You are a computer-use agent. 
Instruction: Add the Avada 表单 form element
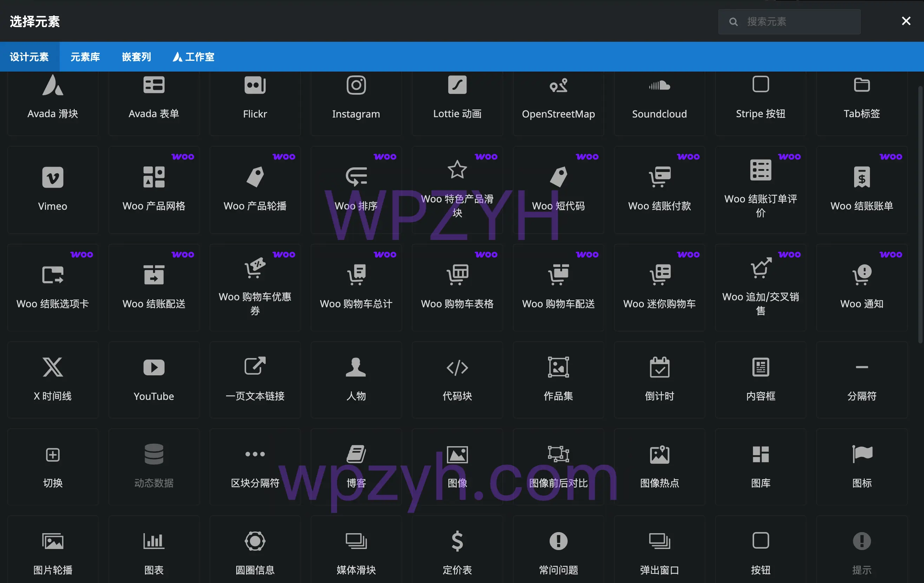point(154,103)
